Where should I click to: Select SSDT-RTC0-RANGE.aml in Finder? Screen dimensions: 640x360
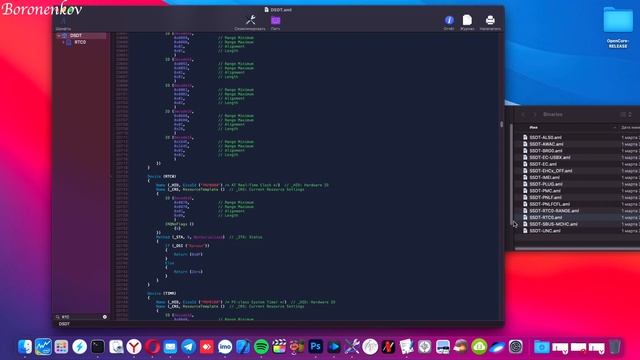click(554, 211)
